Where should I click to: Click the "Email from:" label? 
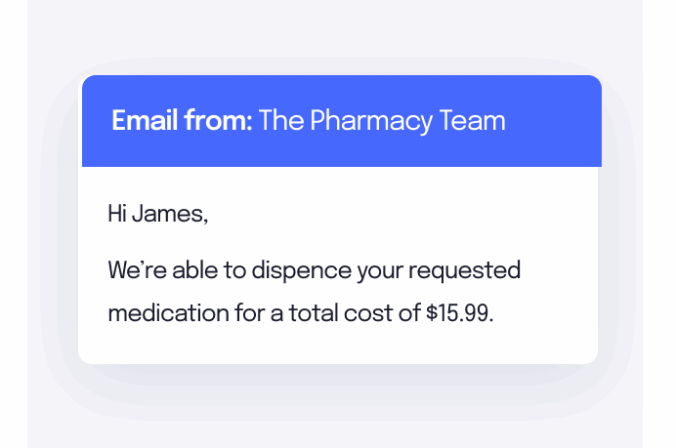[x=181, y=121]
